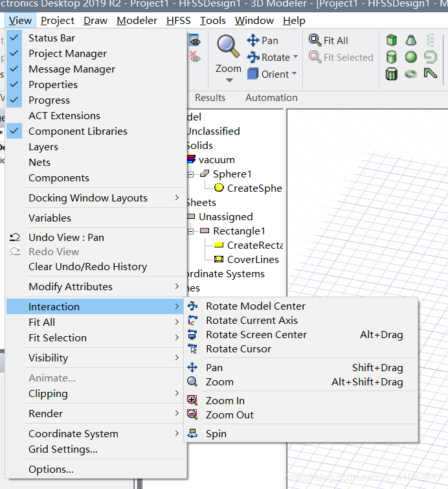Draw a cylinder with the cylinder icon
448x489 pixels.
pyautogui.click(x=392, y=57)
